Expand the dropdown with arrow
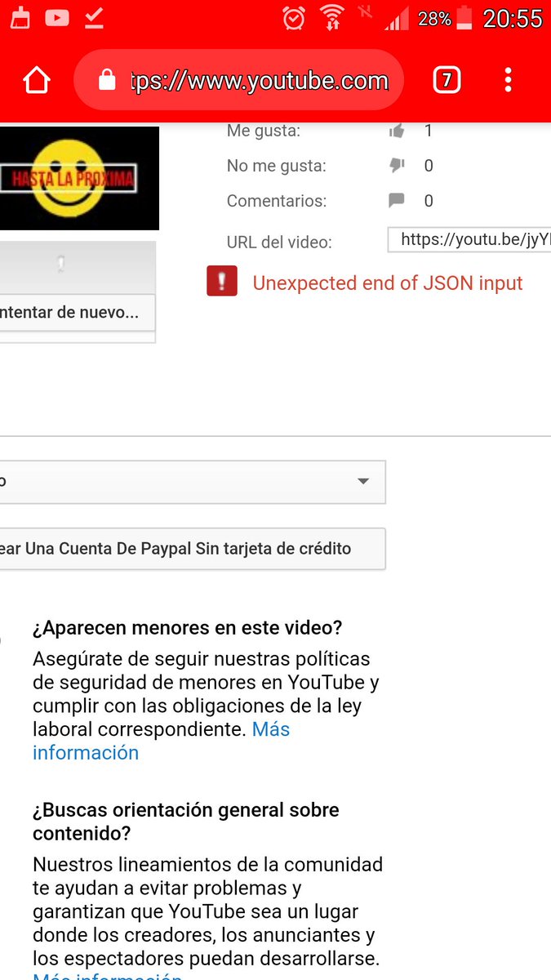This screenshot has width=551, height=980. click(x=193, y=482)
